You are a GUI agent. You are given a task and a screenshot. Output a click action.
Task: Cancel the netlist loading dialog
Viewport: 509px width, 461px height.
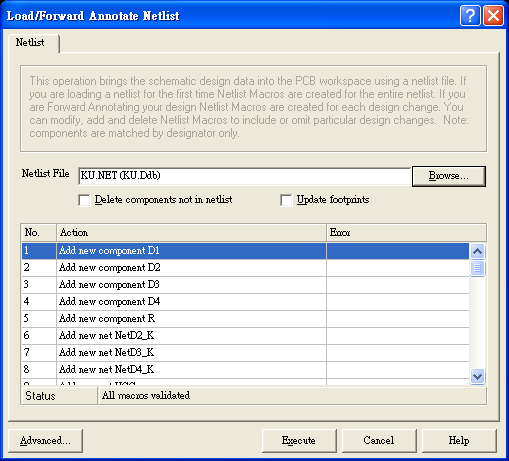click(379, 441)
